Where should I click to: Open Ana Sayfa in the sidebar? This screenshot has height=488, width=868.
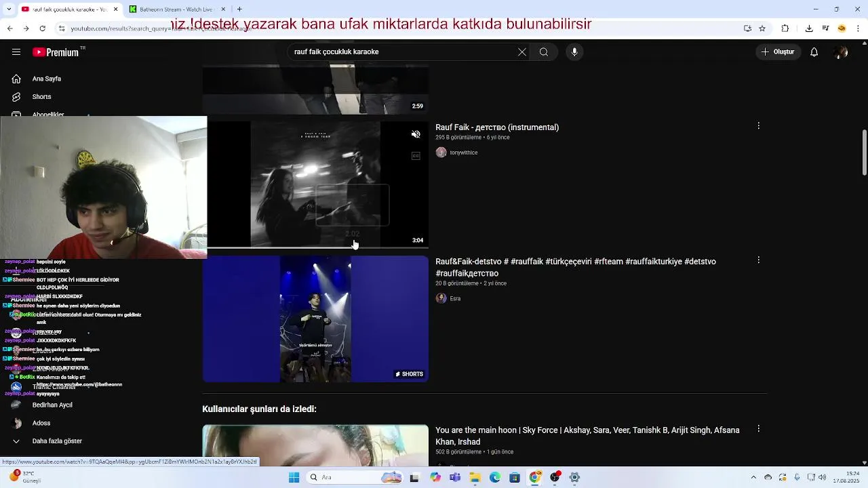click(x=47, y=79)
